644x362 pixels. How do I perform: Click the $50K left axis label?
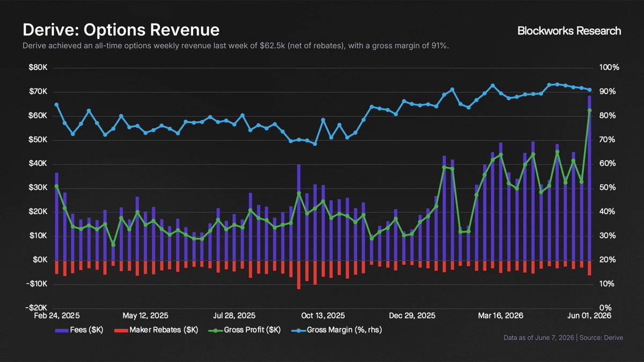click(39, 140)
